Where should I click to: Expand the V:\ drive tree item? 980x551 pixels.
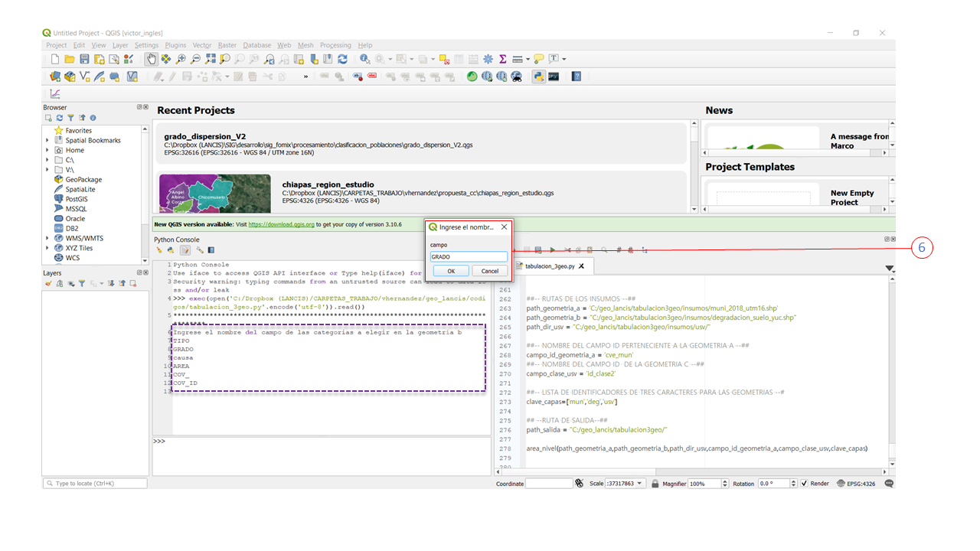point(47,170)
